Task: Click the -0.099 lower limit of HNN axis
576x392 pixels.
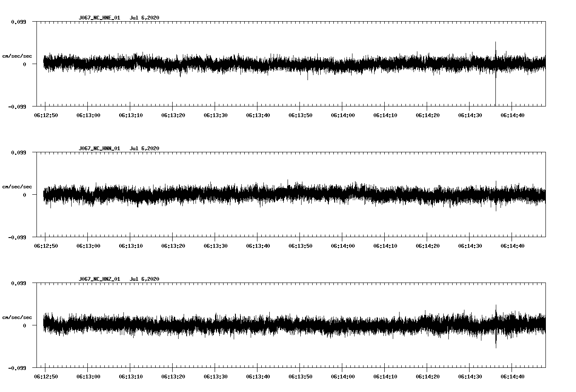Action: 17,238
